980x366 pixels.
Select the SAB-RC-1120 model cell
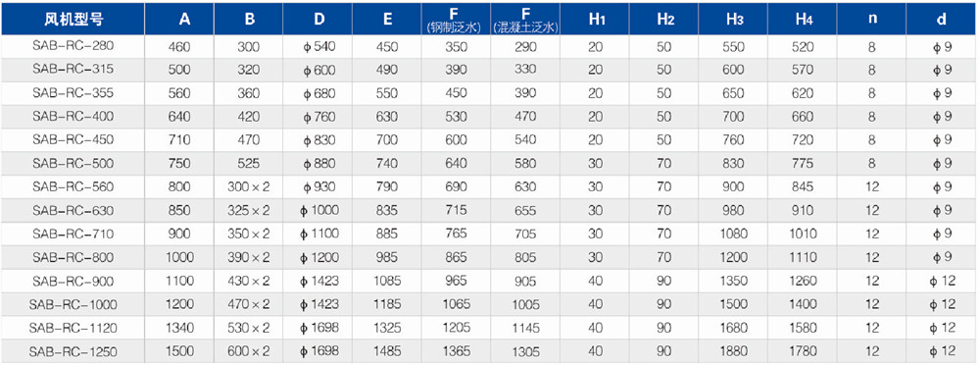73,328
